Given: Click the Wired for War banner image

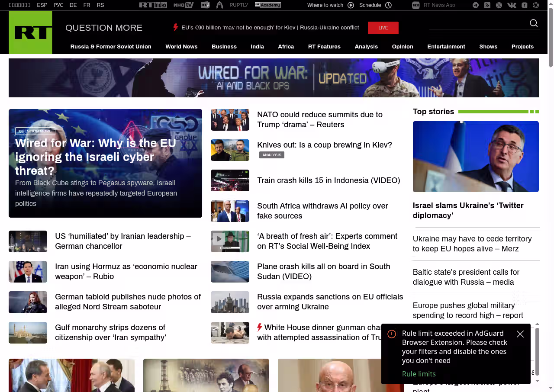Looking at the screenshot, I should (274, 78).
